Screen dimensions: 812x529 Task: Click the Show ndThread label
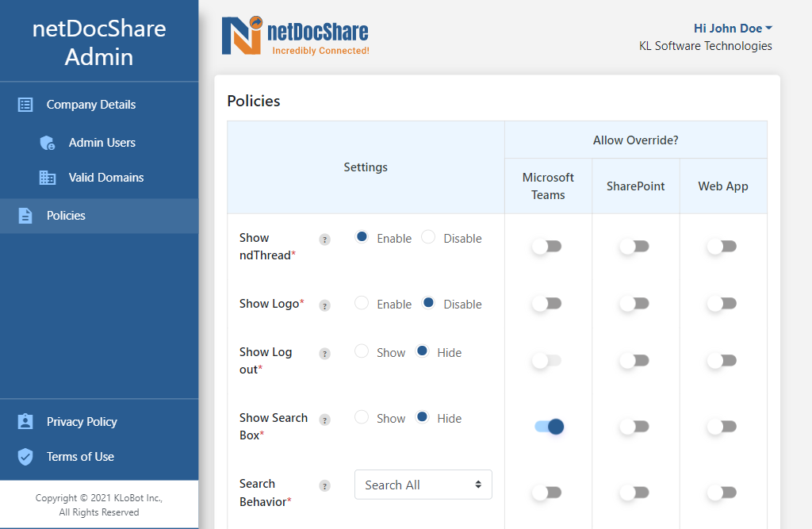click(x=267, y=247)
